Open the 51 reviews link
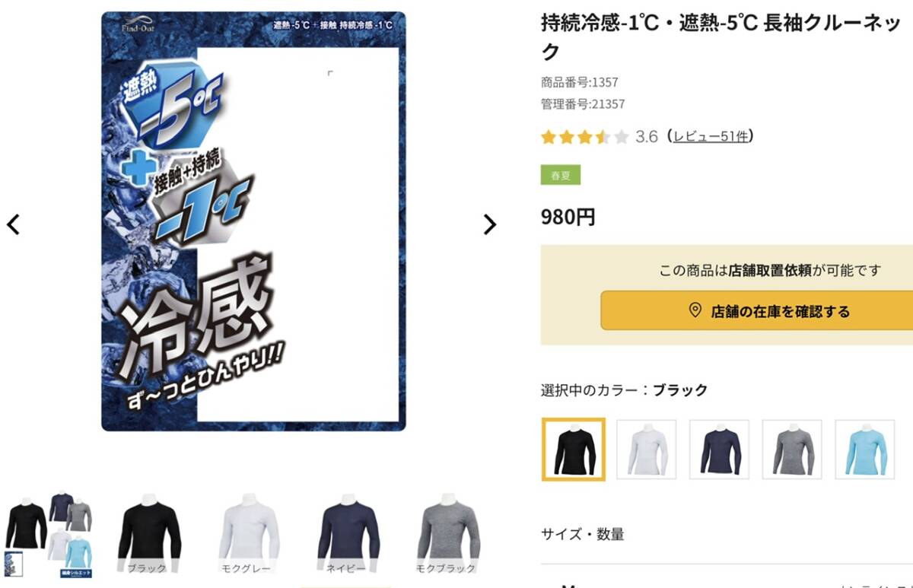Screen dimensions: 913x588 [x=711, y=136]
